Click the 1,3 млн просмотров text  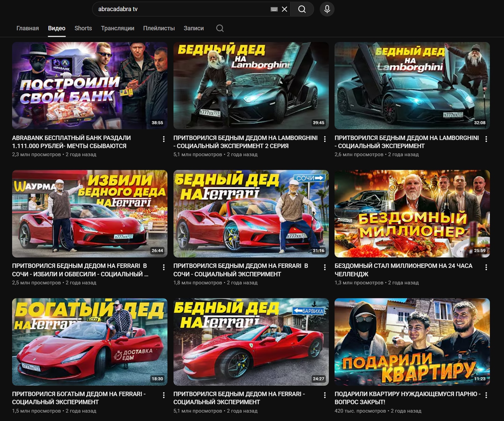click(359, 283)
